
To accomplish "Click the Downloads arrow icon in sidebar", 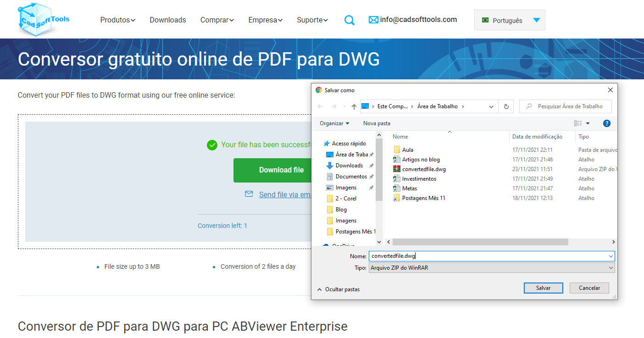I will tap(330, 166).
